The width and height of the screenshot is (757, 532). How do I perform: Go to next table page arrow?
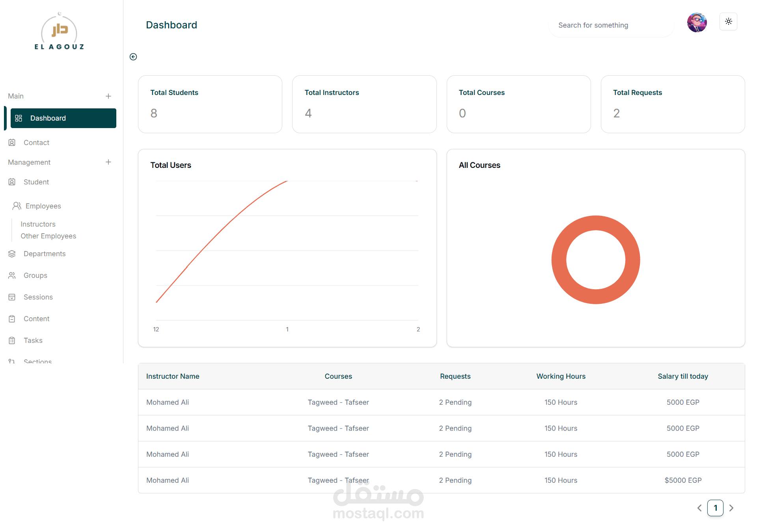click(x=731, y=508)
